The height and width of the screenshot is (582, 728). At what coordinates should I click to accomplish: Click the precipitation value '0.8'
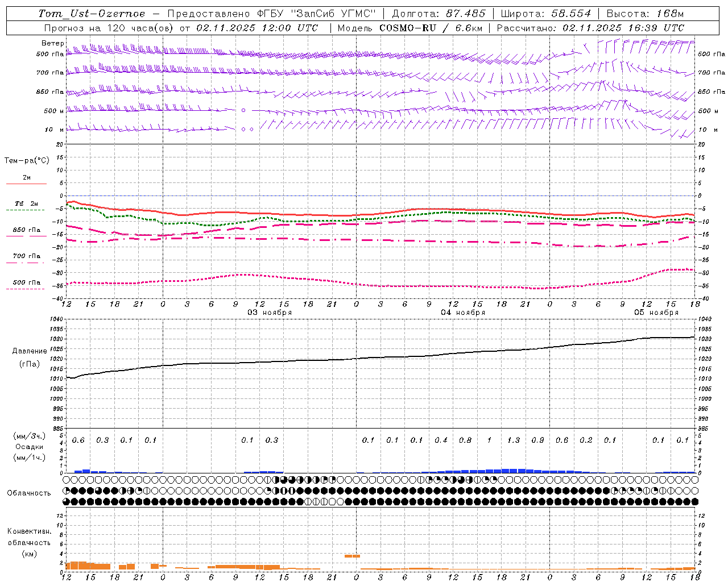pyautogui.click(x=465, y=440)
